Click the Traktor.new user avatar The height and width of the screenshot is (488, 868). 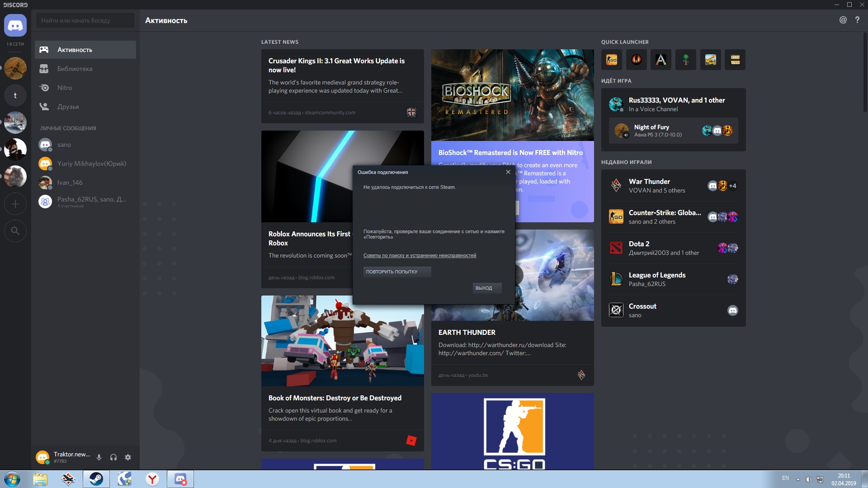tap(42, 457)
